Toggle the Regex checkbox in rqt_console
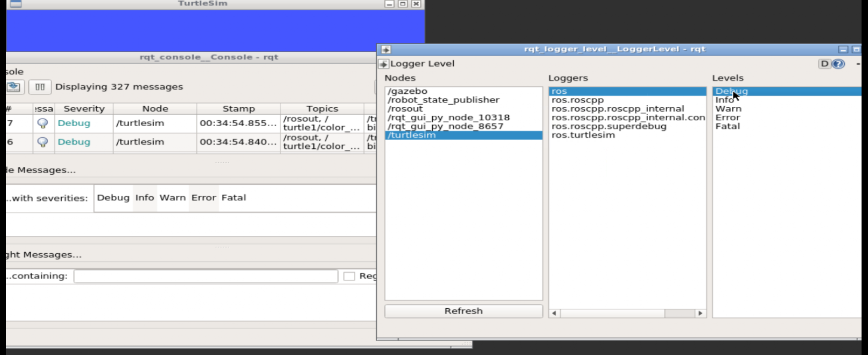This screenshot has height=355, width=868. click(x=349, y=276)
